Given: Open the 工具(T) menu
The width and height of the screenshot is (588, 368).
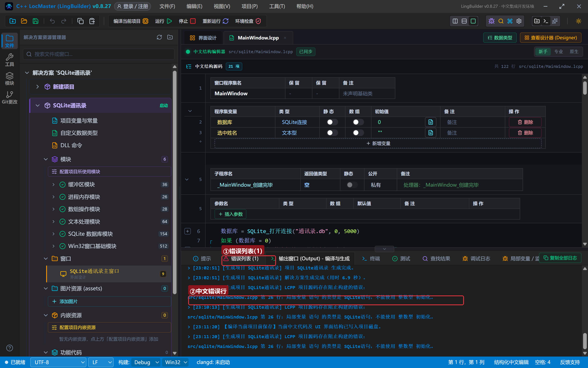Looking at the screenshot, I should point(277,6).
